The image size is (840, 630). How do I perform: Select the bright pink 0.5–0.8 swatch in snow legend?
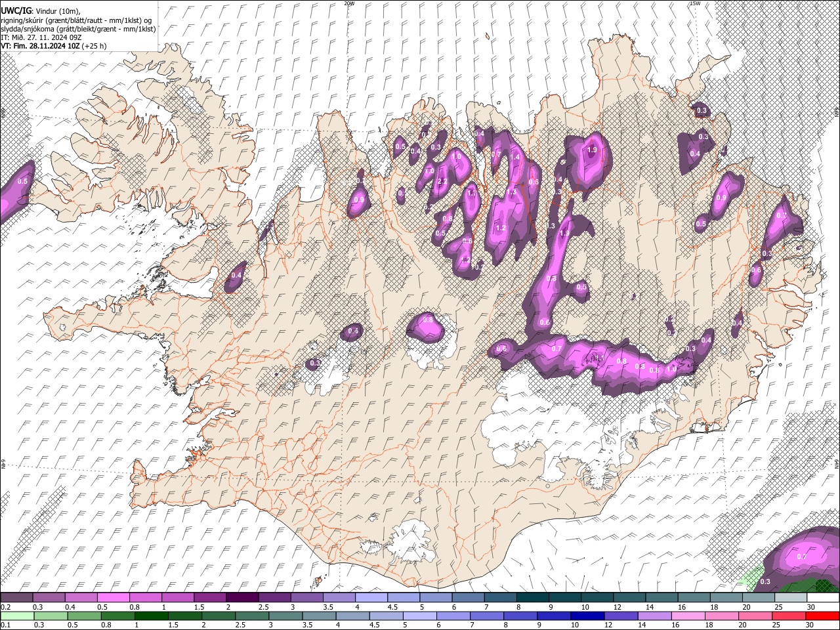(x=113, y=598)
